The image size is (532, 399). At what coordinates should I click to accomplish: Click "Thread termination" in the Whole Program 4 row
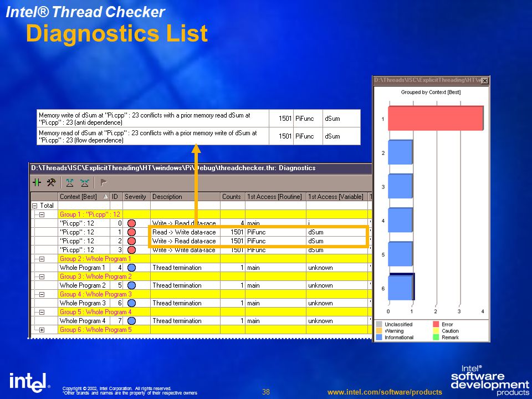[x=177, y=321]
